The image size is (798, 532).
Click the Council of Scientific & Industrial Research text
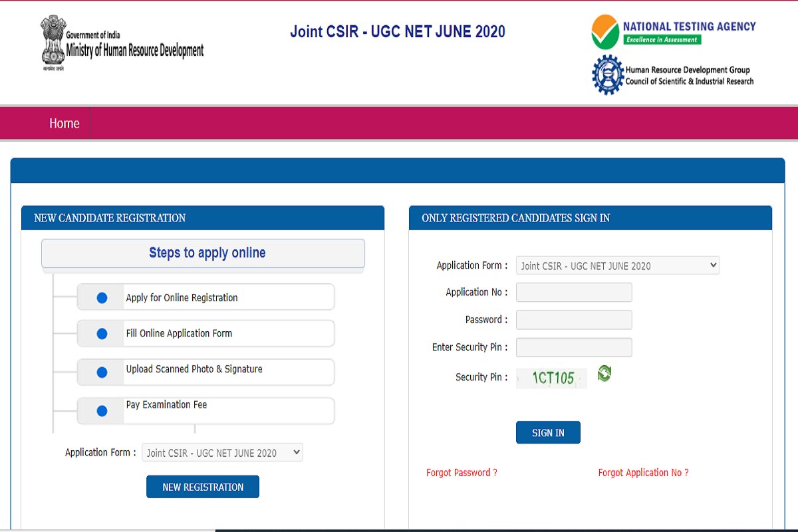[x=690, y=81]
